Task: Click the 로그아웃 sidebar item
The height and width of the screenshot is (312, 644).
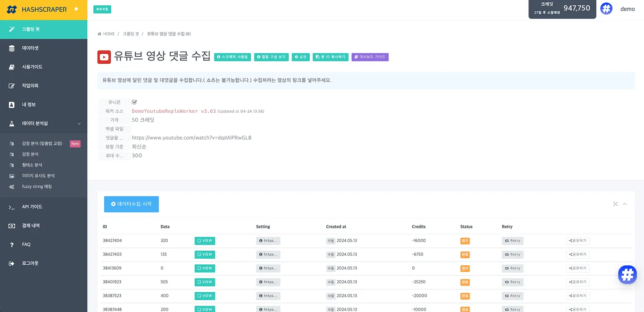Action: click(x=30, y=263)
